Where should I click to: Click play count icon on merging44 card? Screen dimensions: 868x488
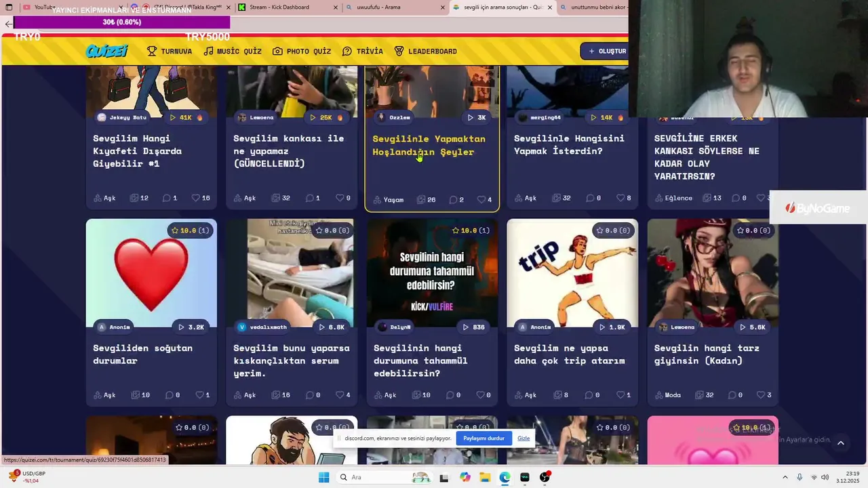[x=593, y=117]
